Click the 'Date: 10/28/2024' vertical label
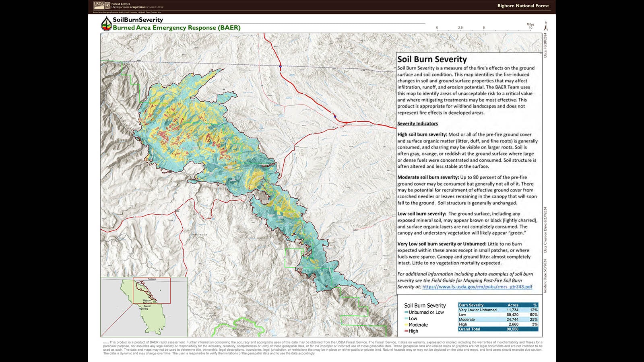Viewport: 644px width, 362px height. 546,45
